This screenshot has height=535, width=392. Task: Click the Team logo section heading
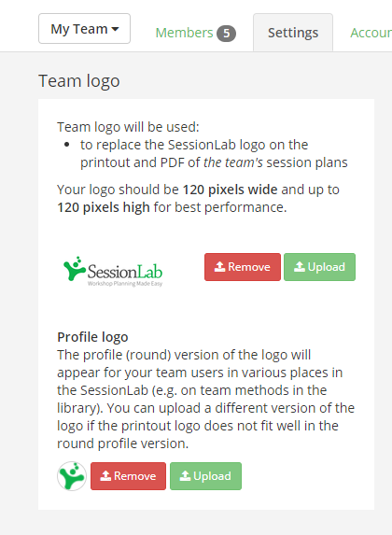[x=79, y=81]
